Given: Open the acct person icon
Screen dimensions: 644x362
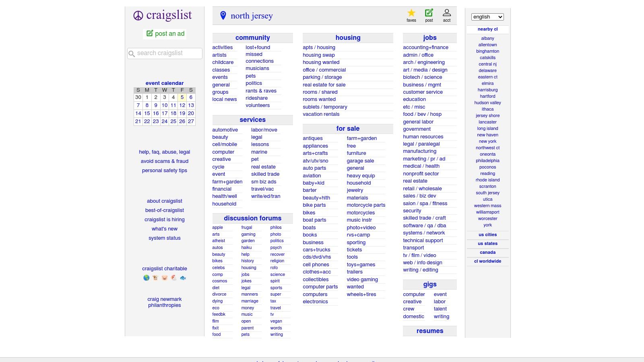Looking at the screenshot, I should point(447,12).
